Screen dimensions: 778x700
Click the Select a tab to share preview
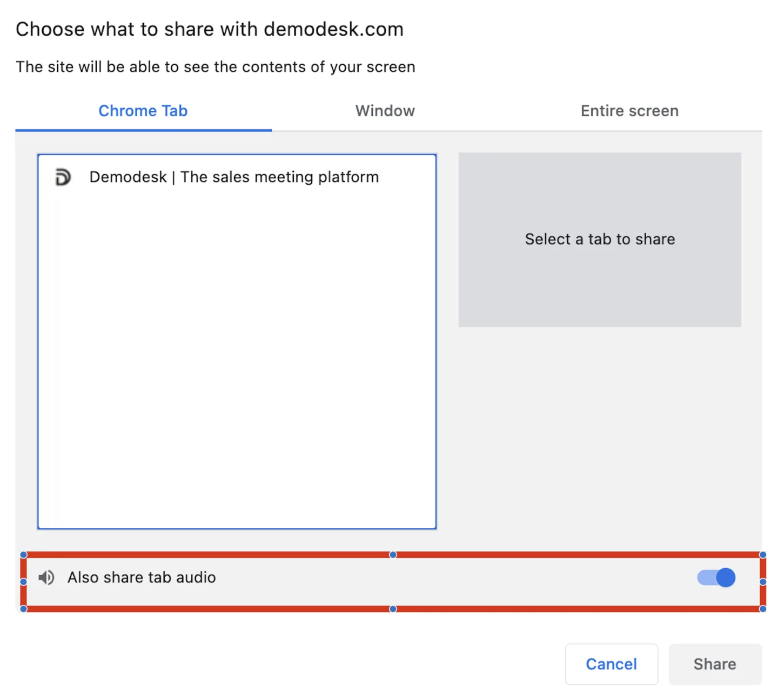point(600,239)
